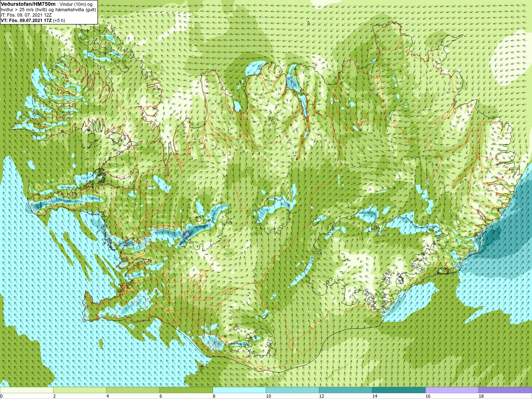Click the legend label "16"
The height and width of the screenshot is (399, 532).
[428, 397]
